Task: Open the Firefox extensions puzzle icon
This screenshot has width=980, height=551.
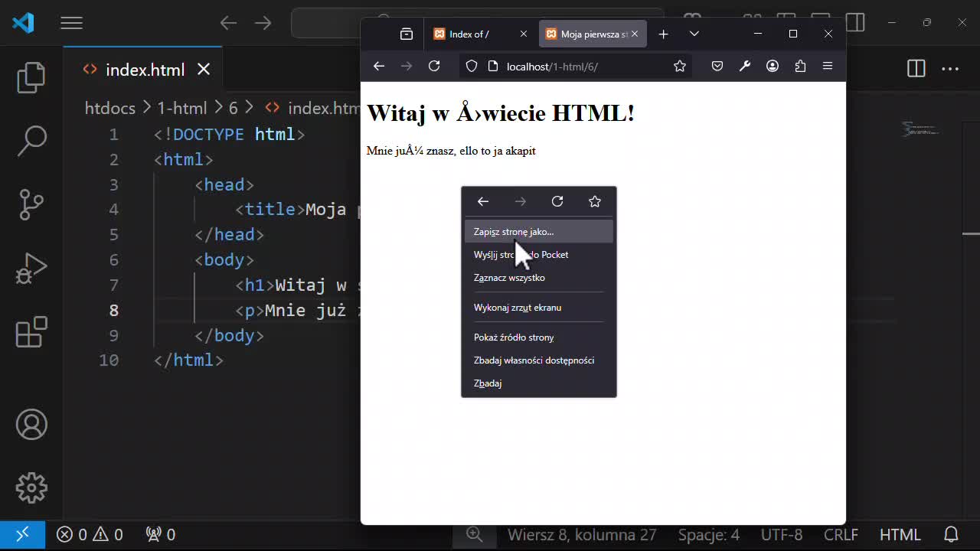Action: [x=800, y=67]
